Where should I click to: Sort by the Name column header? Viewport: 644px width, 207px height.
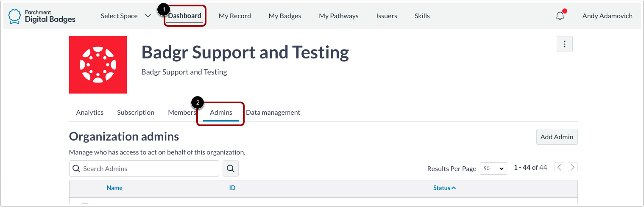point(114,188)
